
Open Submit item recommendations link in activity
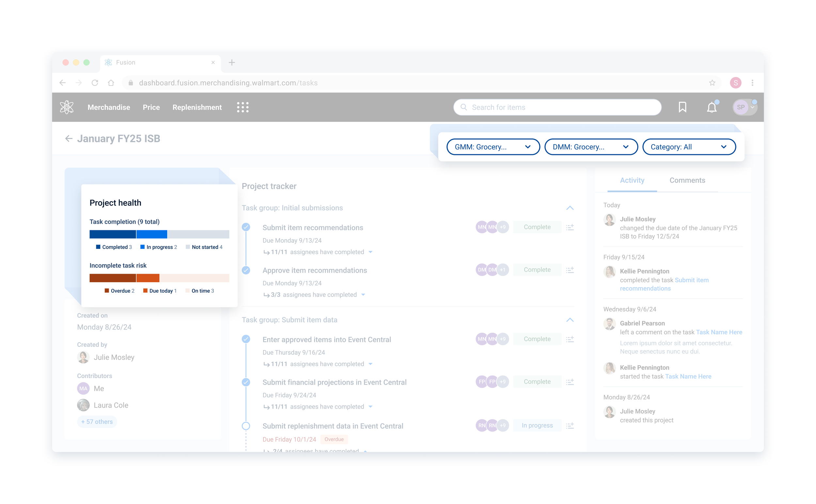click(691, 280)
